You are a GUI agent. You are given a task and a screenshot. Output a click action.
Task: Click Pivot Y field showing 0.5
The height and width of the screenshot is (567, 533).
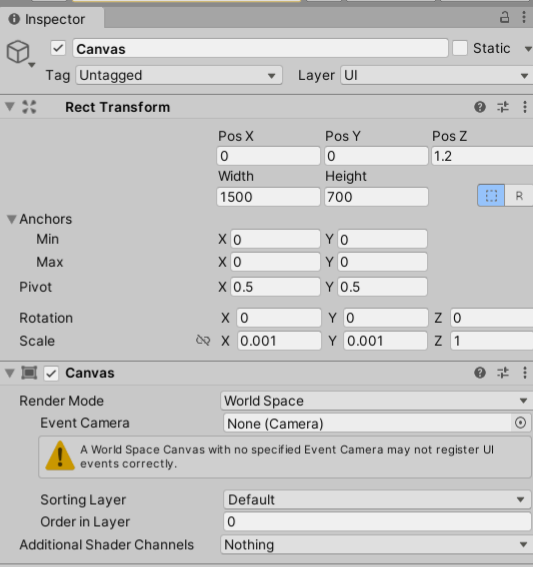(x=383, y=287)
